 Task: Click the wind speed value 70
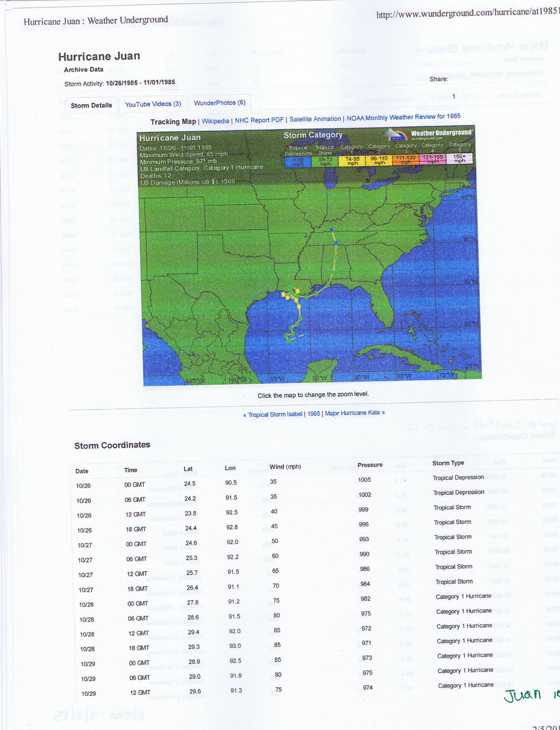276,586
